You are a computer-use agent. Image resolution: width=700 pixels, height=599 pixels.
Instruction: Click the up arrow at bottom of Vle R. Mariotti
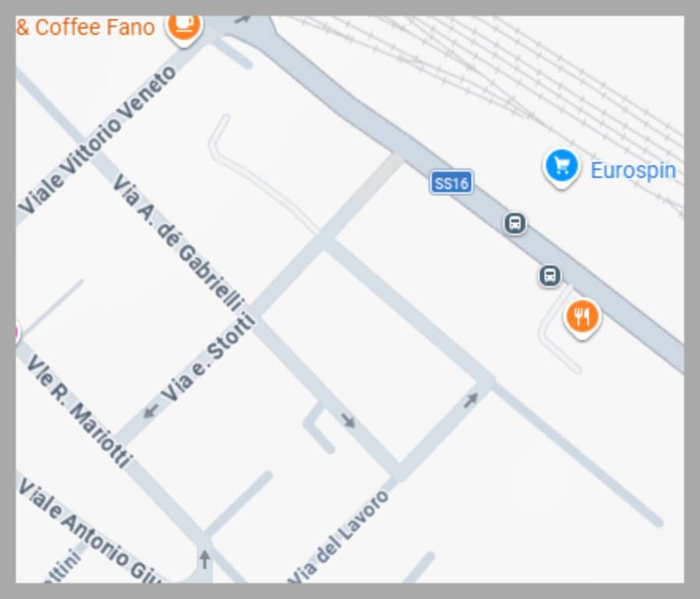point(204,559)
